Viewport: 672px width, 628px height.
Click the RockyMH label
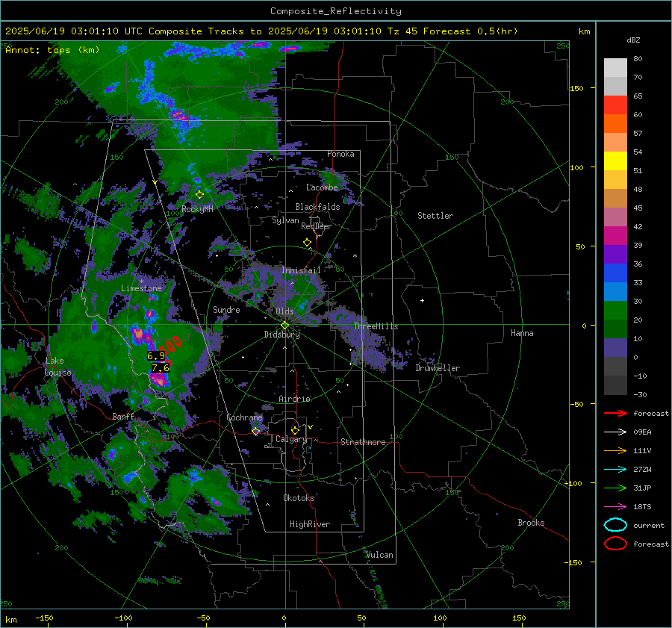pos(197,209)
